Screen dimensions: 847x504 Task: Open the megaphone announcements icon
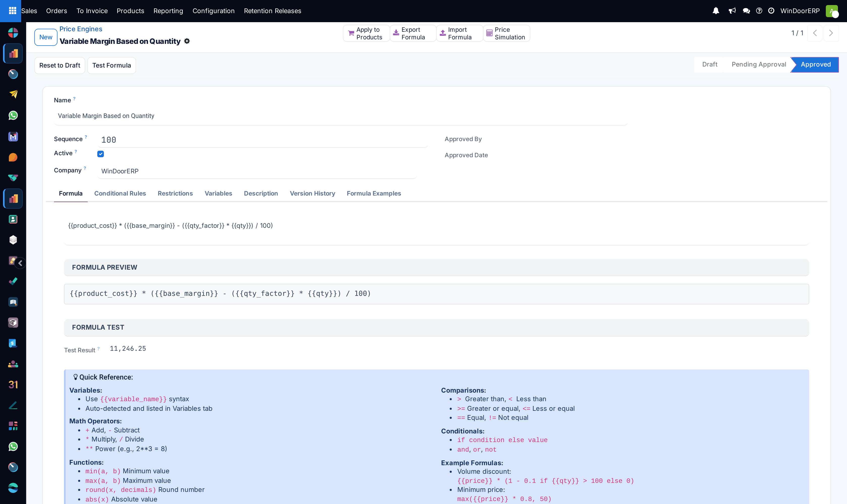[x=732, y=11]
